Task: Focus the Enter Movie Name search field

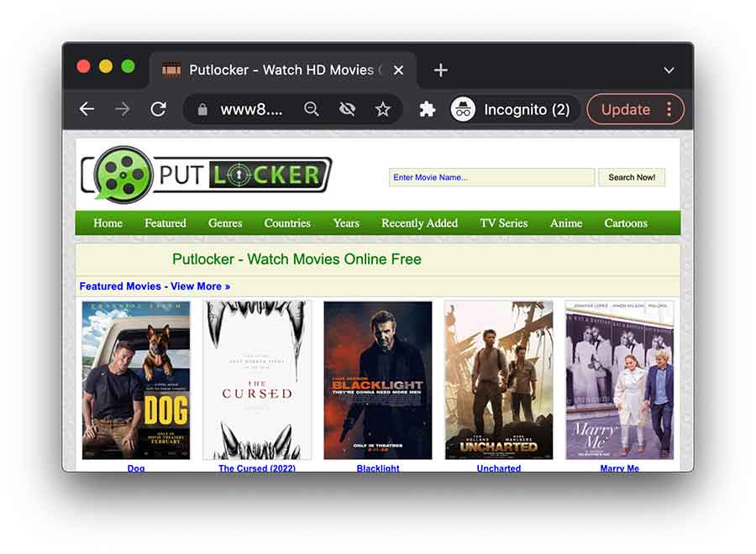Action: point(491,177)
